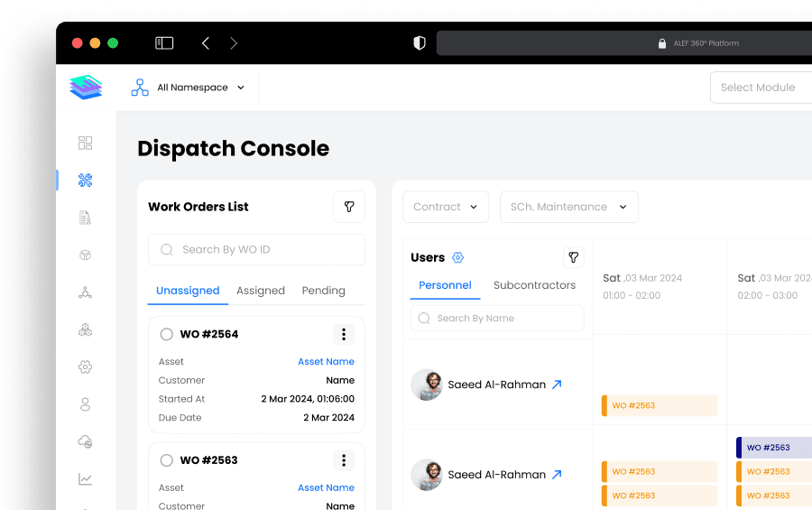Switch to the Subcontractors tab

tap(534, 285)
